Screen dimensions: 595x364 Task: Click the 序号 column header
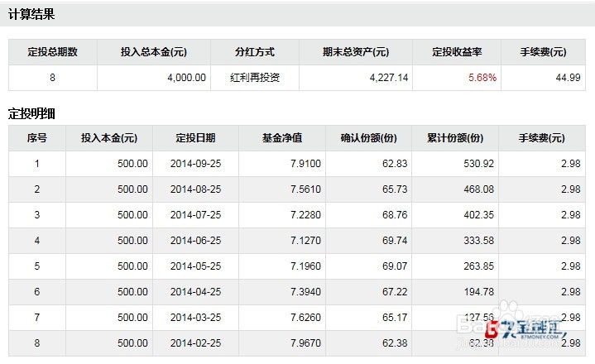pyautogui.click(x=37, y=138)
